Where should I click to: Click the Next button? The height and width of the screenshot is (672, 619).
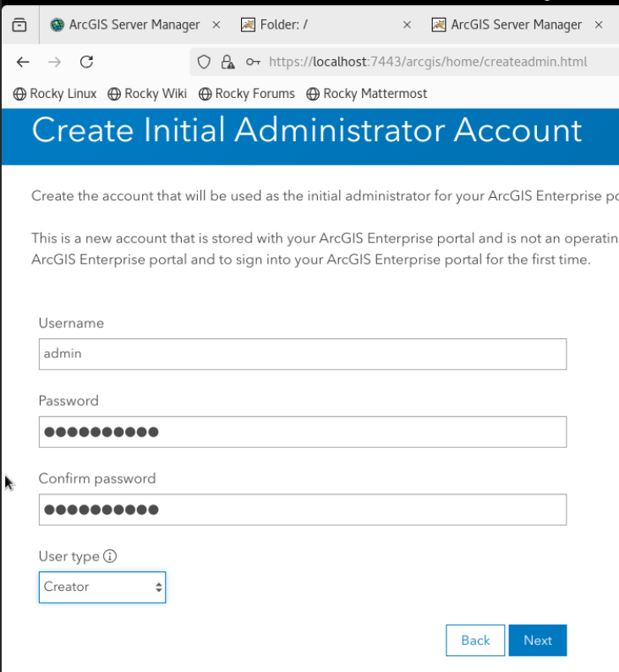(538, 640)
